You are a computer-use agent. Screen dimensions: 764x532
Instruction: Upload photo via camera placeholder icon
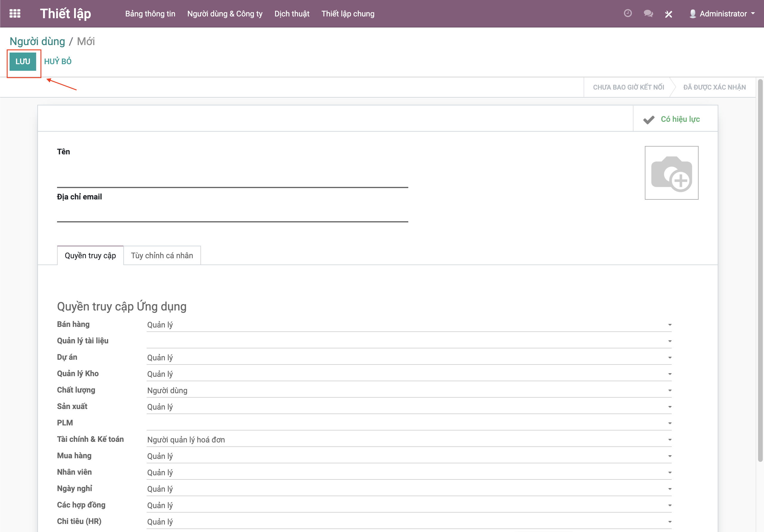(x=671, y=173)
